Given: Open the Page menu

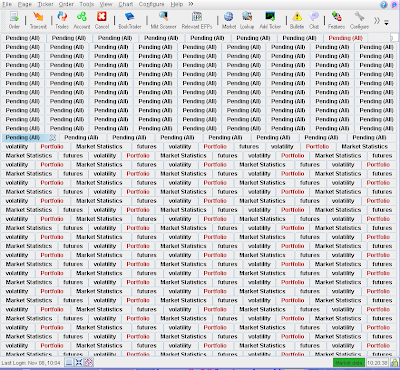Looking at the screenshot, I should [25, 4].
